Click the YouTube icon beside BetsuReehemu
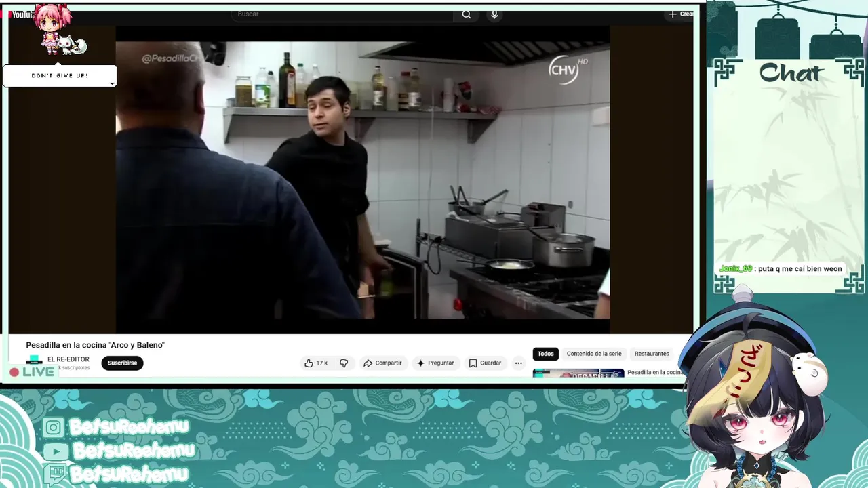868x488 pixels. (56, 451)
